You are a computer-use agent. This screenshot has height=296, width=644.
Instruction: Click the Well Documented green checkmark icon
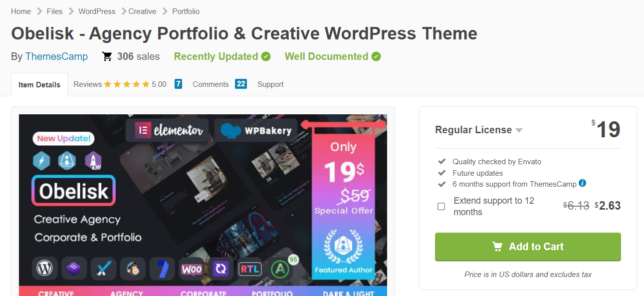click(376, 56)
